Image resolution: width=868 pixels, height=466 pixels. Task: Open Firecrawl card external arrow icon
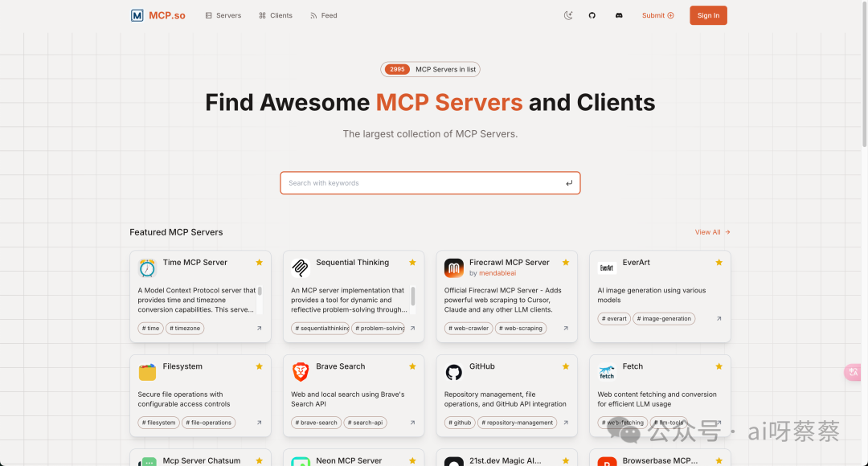click(x=566, y=328)
